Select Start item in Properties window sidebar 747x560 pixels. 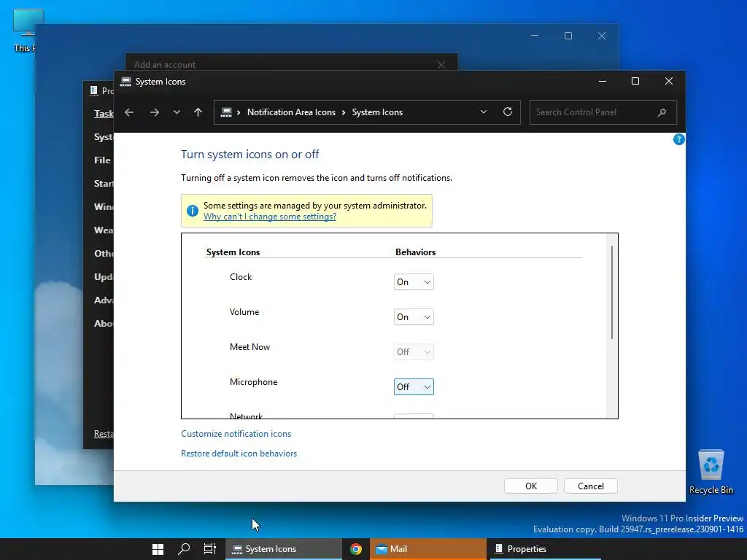[x=104, y=184]
